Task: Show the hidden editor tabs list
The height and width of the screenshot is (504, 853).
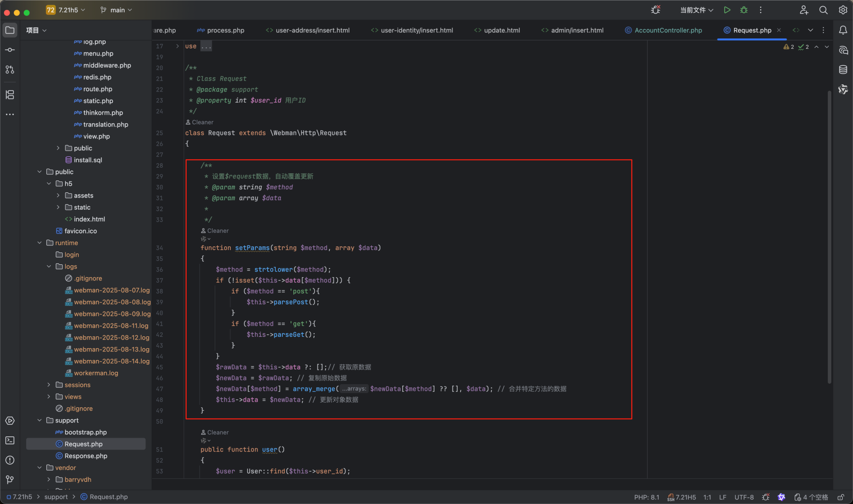Action: point(810,30)
